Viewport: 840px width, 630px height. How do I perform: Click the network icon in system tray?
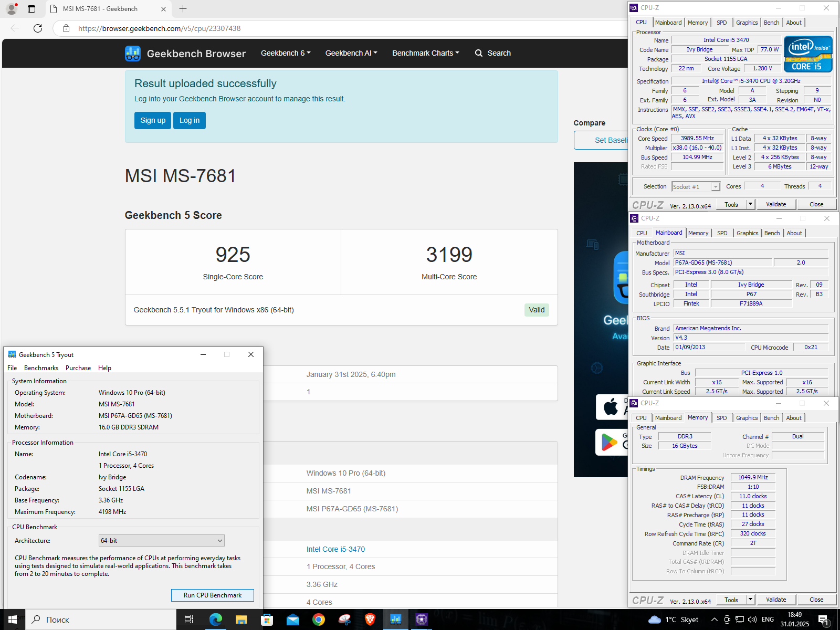(740, 619)
